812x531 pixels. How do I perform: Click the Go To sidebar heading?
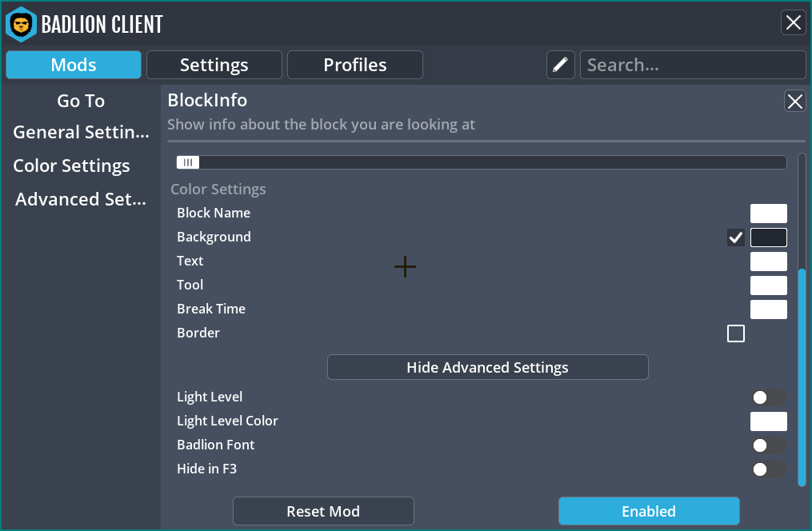tap(81, 101)
